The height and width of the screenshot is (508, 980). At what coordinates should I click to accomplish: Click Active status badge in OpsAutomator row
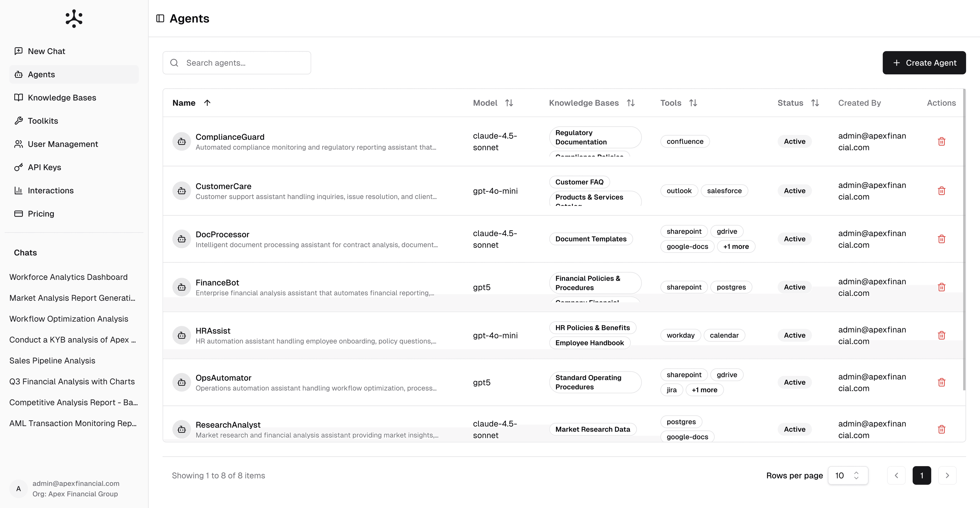click(795, 382)
